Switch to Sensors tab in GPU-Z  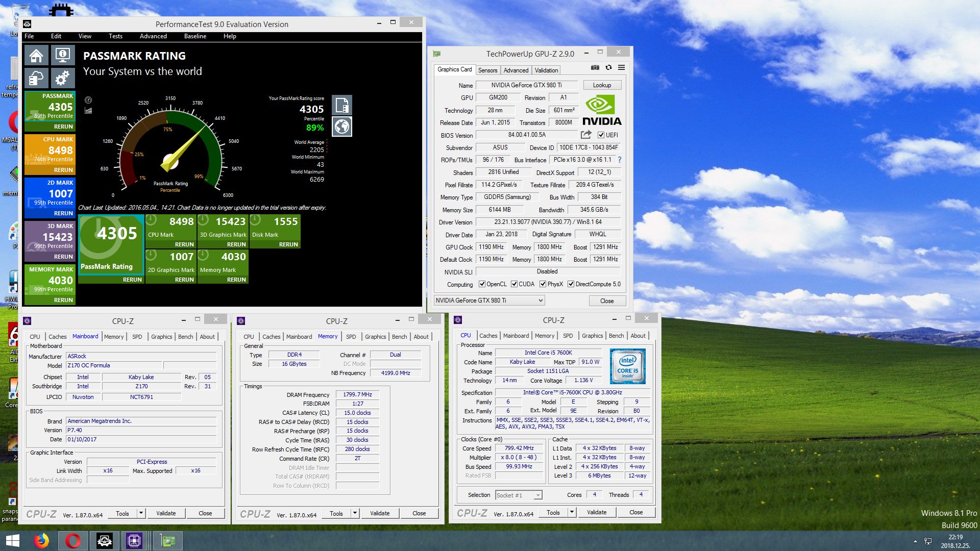487,70
